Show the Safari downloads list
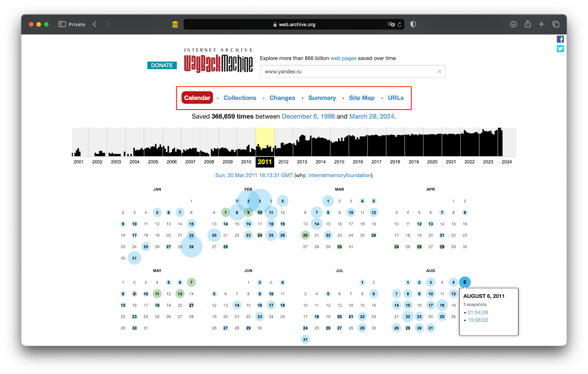 tap(513, 24)
